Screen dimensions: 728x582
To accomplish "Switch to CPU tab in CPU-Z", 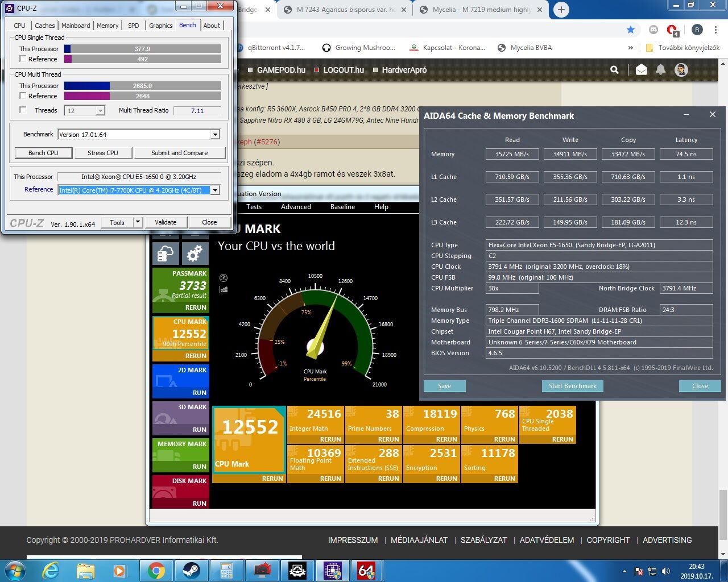I will point(19,26).
